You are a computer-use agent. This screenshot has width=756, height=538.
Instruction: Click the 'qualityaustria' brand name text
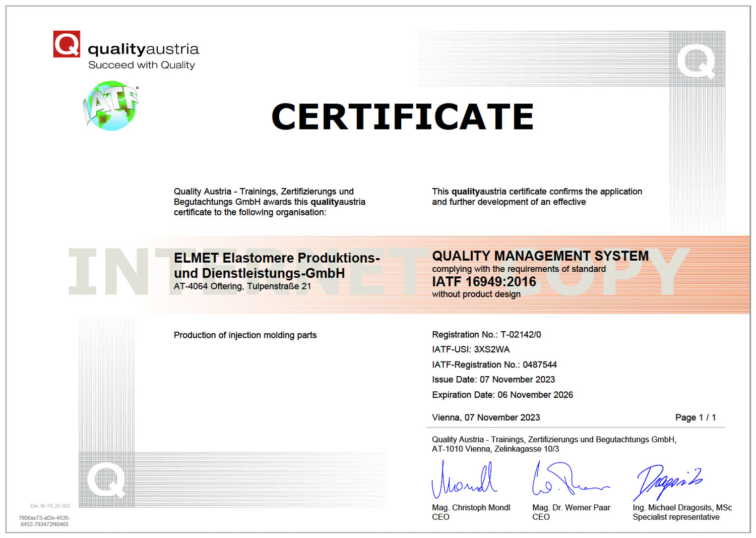(x=144, y=49)
